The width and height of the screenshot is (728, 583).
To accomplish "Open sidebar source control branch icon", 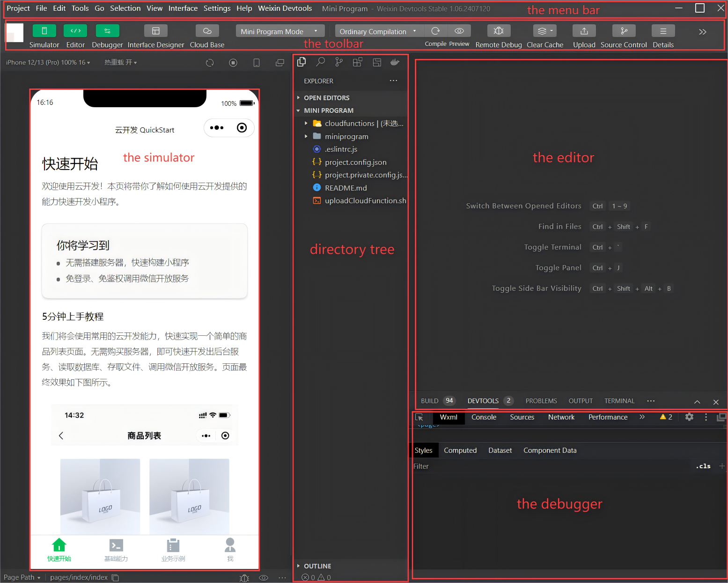I will click(339, 62).
